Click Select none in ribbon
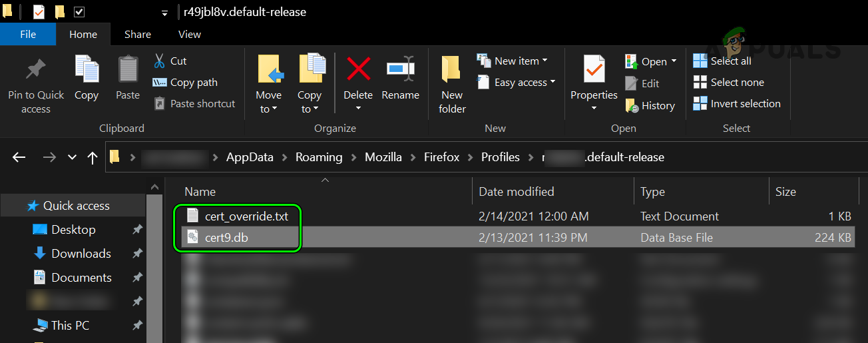 pos(728,82)
